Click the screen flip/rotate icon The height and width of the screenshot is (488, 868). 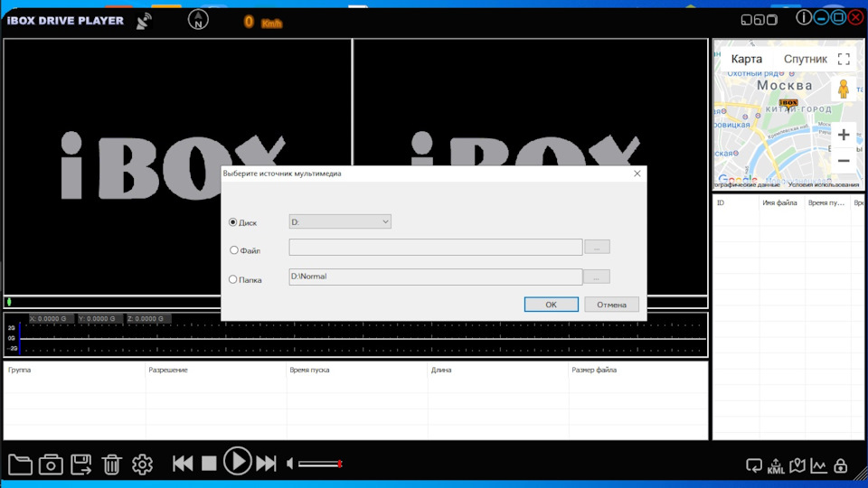point(753,466)
